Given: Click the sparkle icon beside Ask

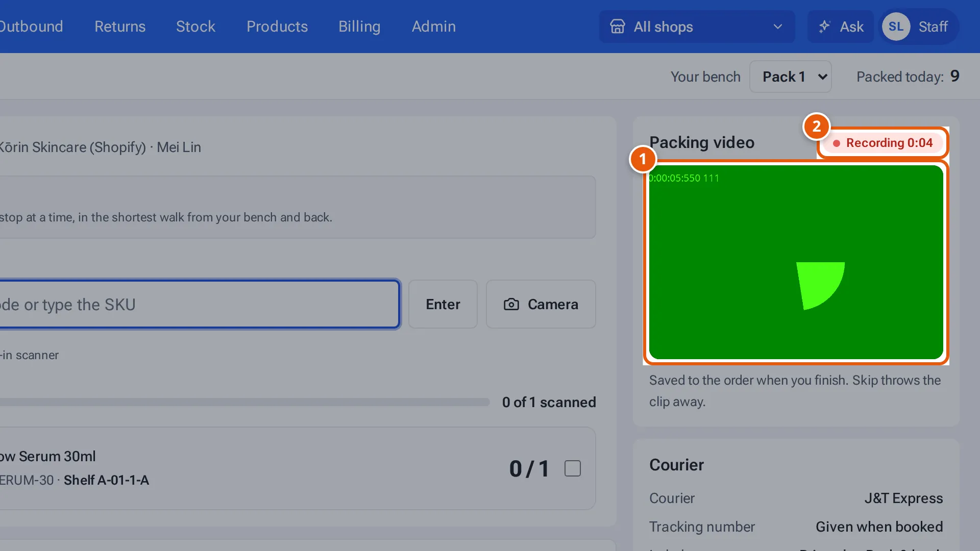Looking at the screenshot, I should 824,27.
